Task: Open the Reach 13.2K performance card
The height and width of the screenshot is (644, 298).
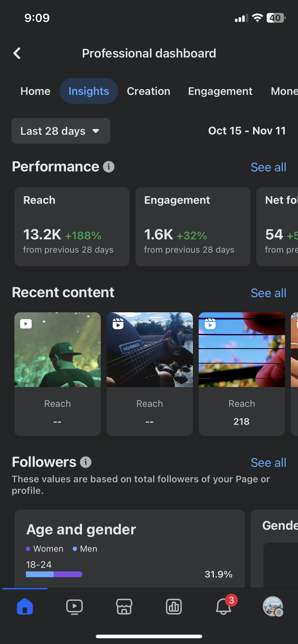Action: (x=72, y=227)
